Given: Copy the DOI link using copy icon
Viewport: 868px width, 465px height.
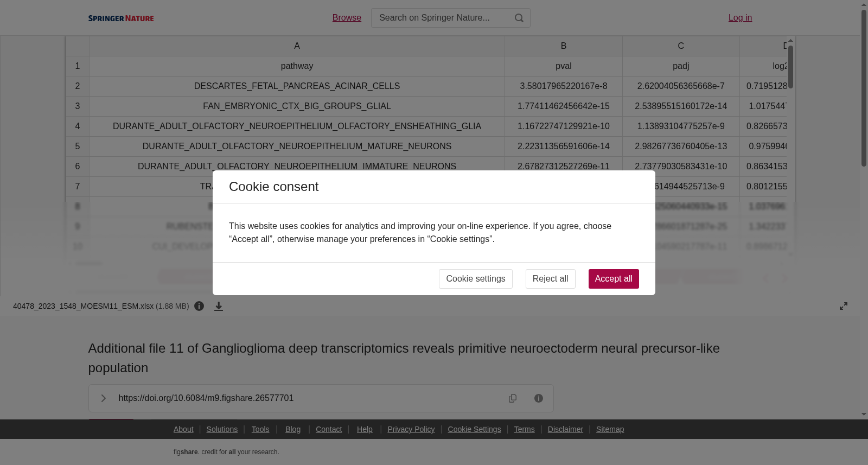Looking at the screenshot, I should pos(513,398).
